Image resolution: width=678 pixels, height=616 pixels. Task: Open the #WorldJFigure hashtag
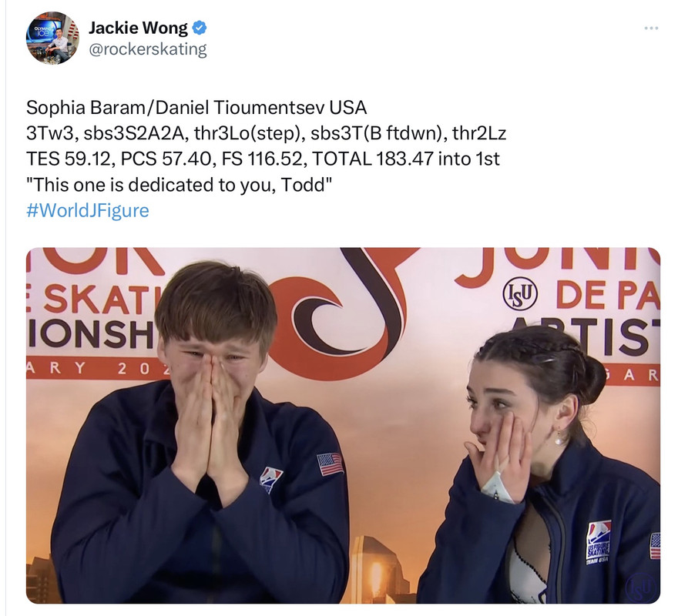click(87, 210)
